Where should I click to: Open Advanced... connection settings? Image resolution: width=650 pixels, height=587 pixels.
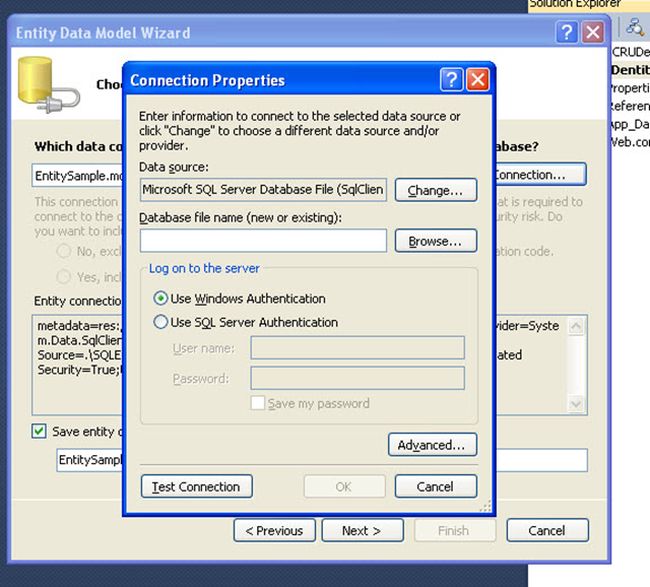[432, 445]
